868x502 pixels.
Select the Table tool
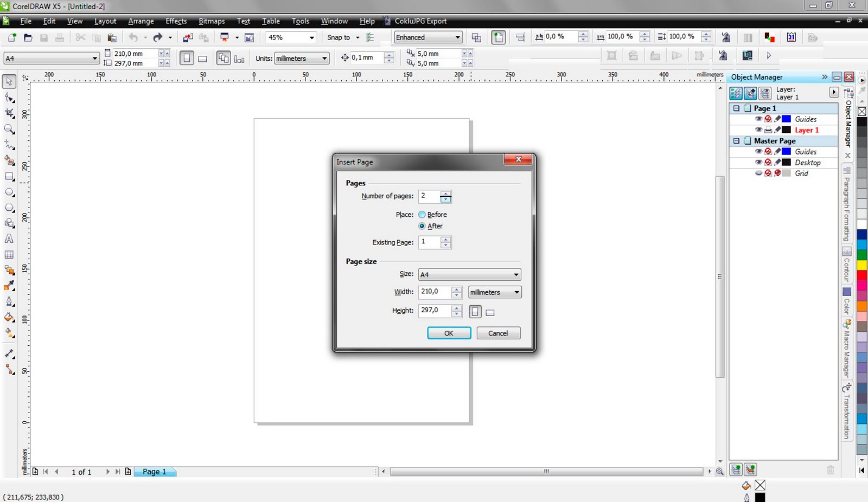9,255
